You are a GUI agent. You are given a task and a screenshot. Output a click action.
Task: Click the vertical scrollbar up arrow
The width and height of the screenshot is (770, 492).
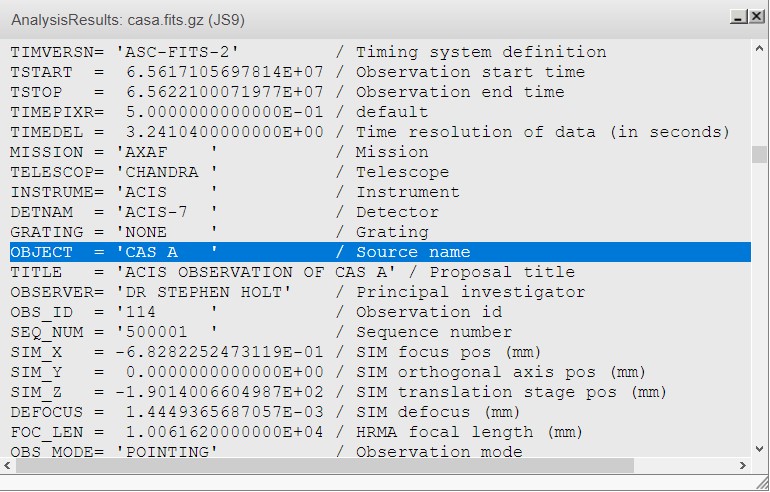tap(759, 49)
